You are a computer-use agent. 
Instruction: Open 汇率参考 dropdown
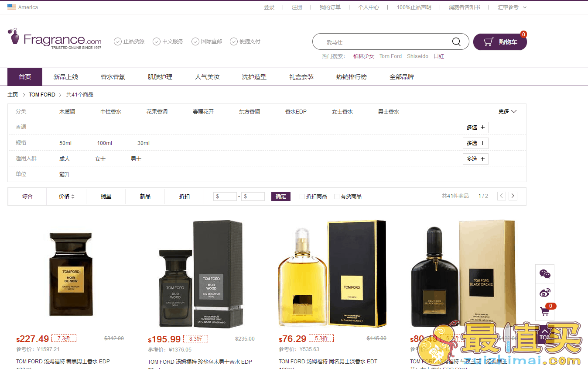coord(512,7)
